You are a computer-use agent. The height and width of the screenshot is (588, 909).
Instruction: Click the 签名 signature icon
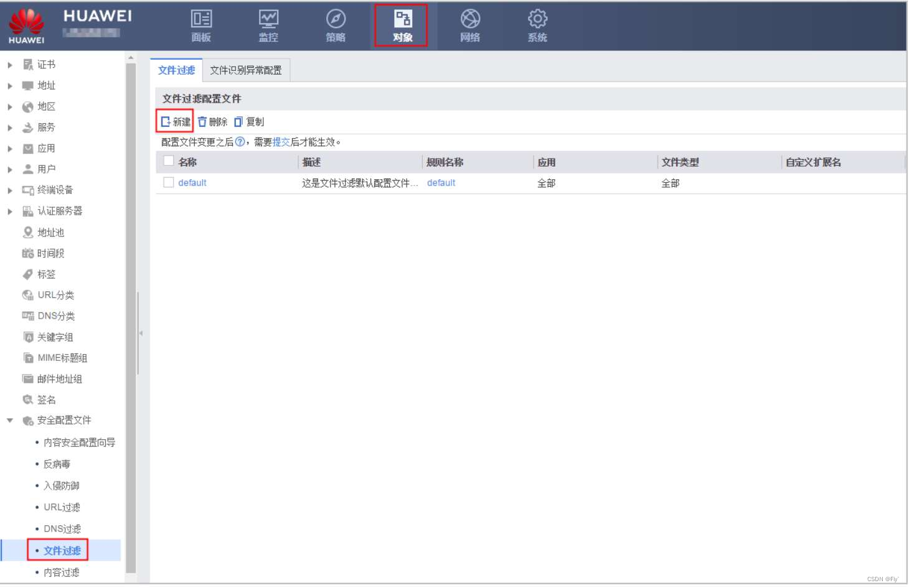pos(28,400)
